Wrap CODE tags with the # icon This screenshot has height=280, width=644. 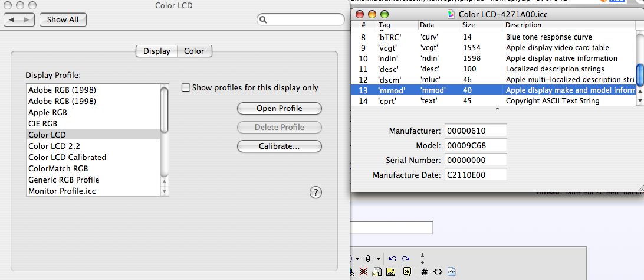(425, 272)
